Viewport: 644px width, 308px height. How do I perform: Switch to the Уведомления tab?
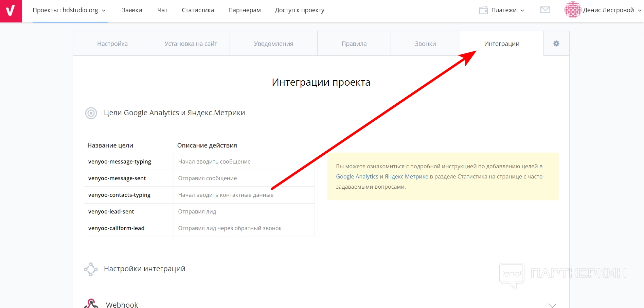273,44
